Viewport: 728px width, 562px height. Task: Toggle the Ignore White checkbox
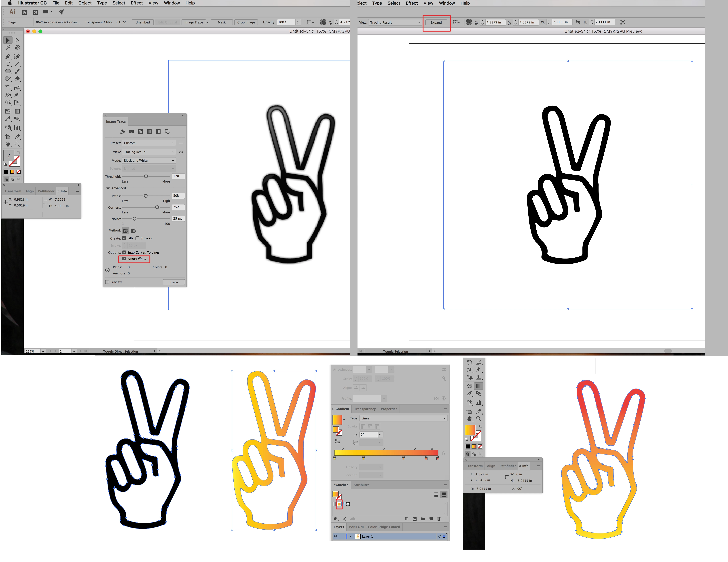click(x=124, y=259)
